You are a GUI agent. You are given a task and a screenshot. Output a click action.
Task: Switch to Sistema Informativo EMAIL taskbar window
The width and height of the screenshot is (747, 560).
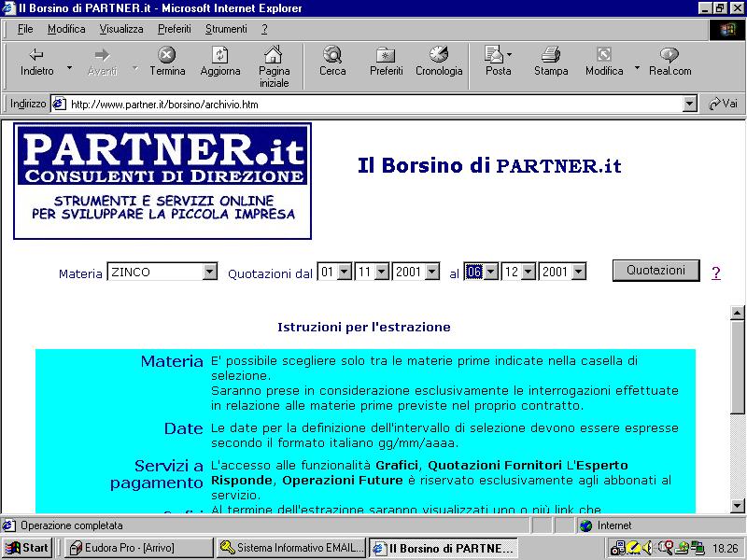point(290,548)
